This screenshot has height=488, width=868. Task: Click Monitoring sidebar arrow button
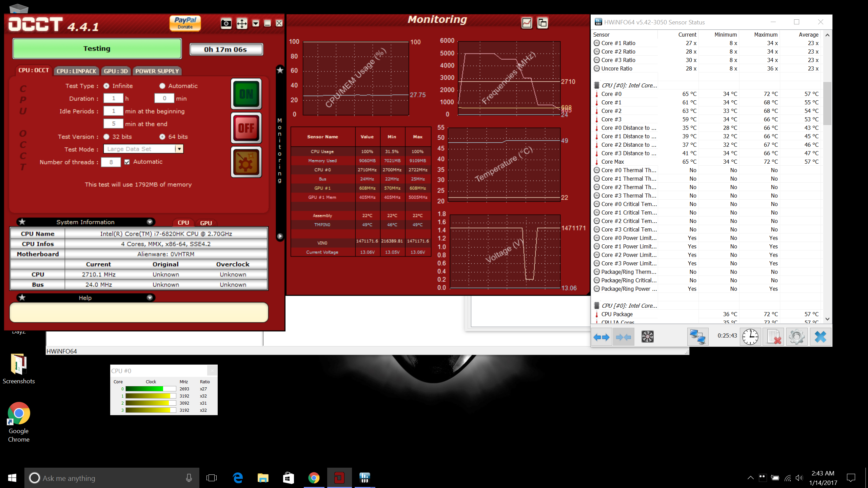280,236
